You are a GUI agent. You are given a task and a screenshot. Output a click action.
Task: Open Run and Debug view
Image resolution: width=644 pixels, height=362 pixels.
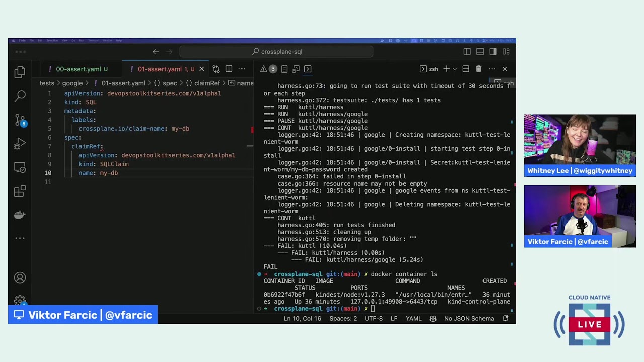click(x=20, y=144)
